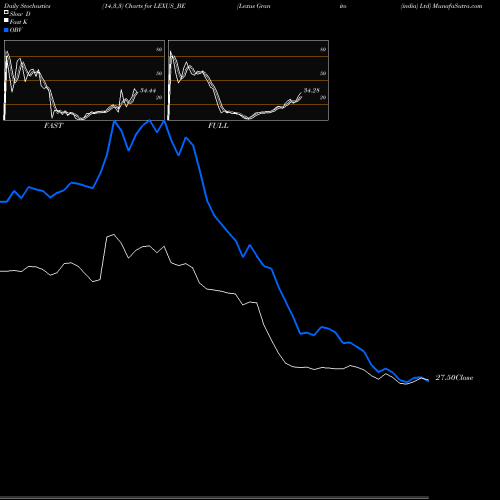
Task: Open the FULL stochastic thumbnail chart
Action: (x=248, y=80)
